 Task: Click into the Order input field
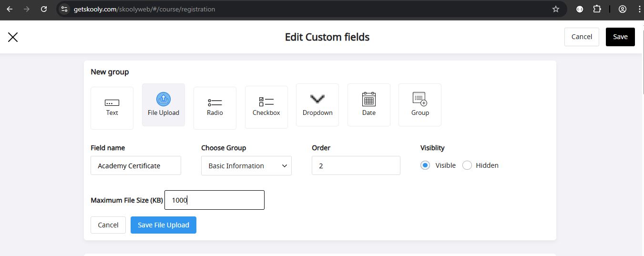[x=356, y=165]
